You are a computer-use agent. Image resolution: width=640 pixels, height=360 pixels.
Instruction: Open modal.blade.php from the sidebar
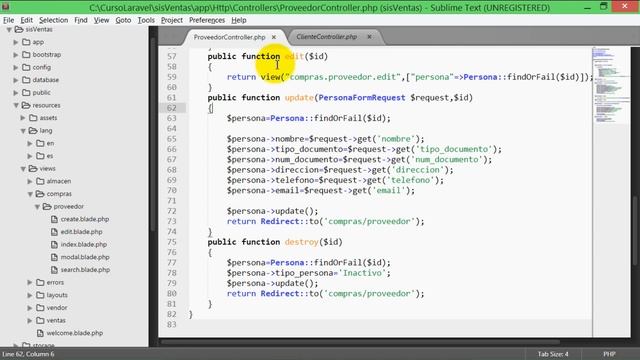click(x=85, y=257)
